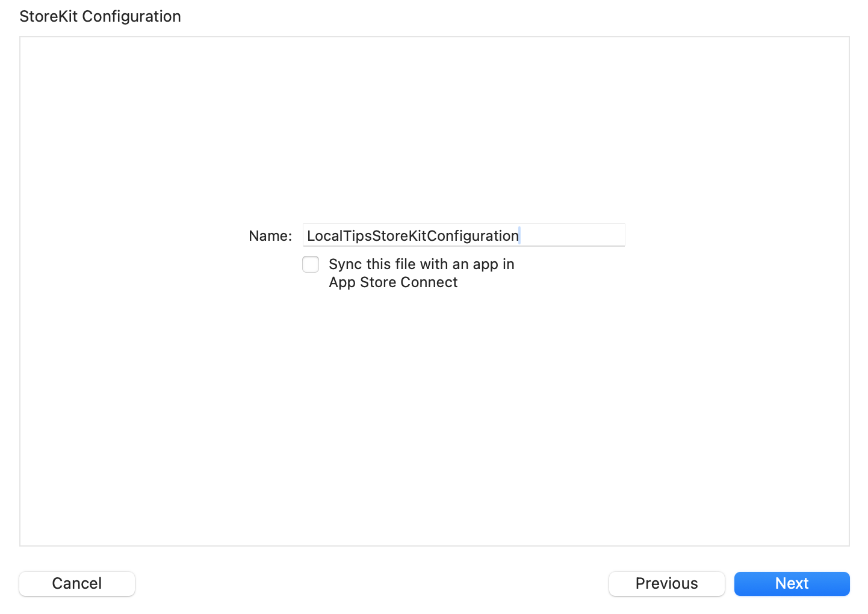Click the "Name:" label
Viewport: 868px width, 614px height.
[270, 235]
